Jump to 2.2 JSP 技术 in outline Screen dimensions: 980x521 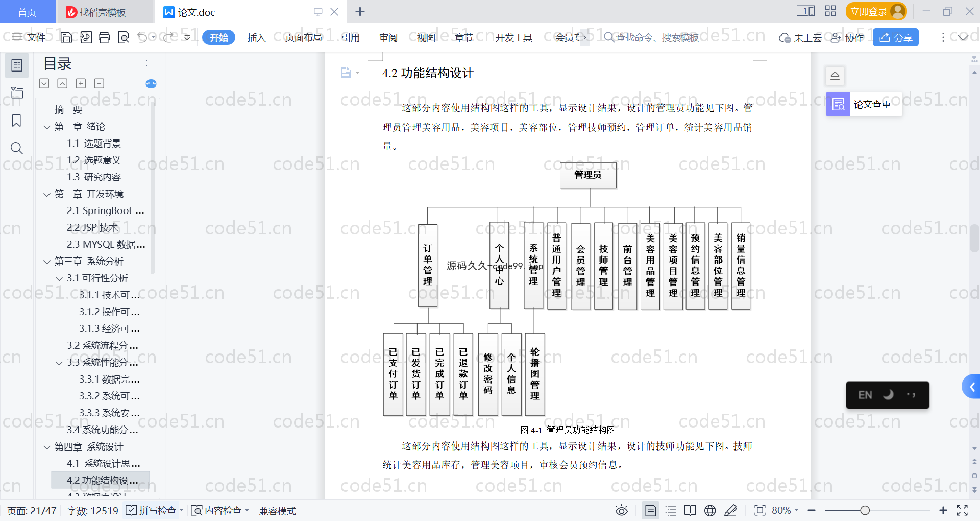point(92,228)
